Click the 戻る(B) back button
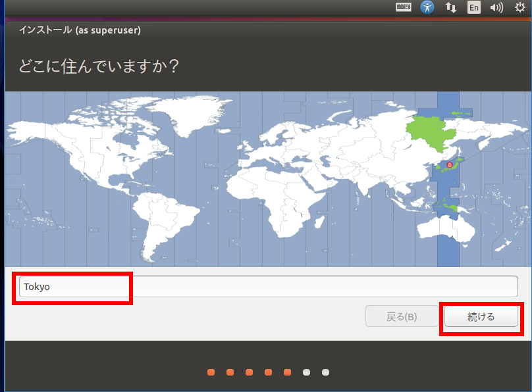This screenshot has width=532, height=392. (402, 316)
